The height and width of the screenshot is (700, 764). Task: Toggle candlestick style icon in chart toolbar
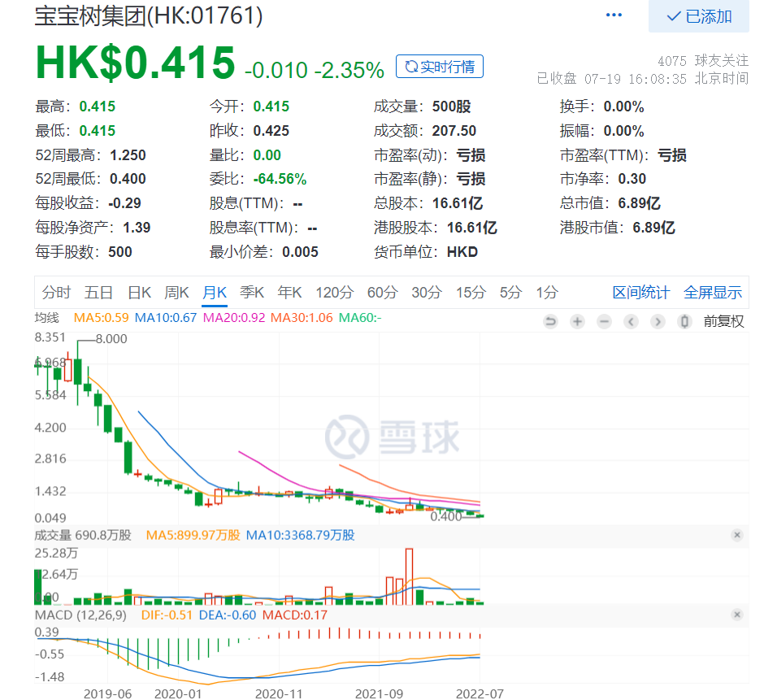[684, 321]
